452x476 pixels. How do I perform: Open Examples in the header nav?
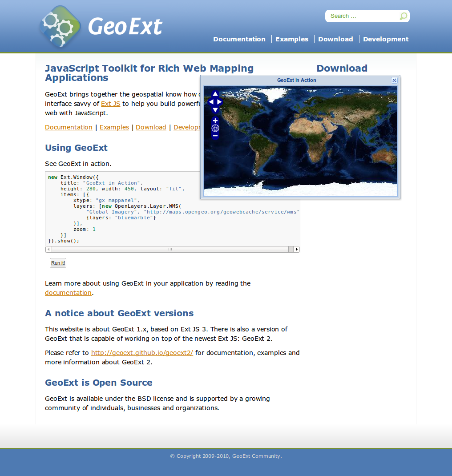(x=292, y=39)
